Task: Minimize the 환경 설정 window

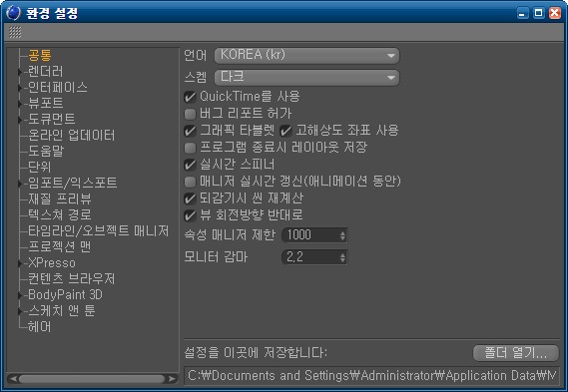Action: (522, 13)
